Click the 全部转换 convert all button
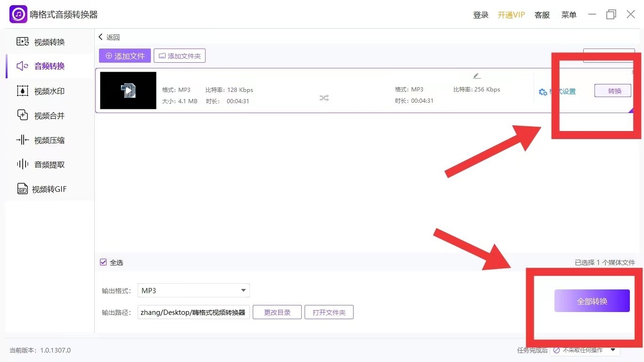 point(592,300)
